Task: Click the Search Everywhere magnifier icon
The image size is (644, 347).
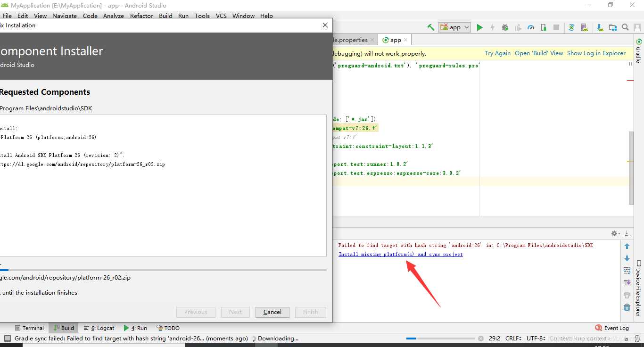Action: click(625, 27)
